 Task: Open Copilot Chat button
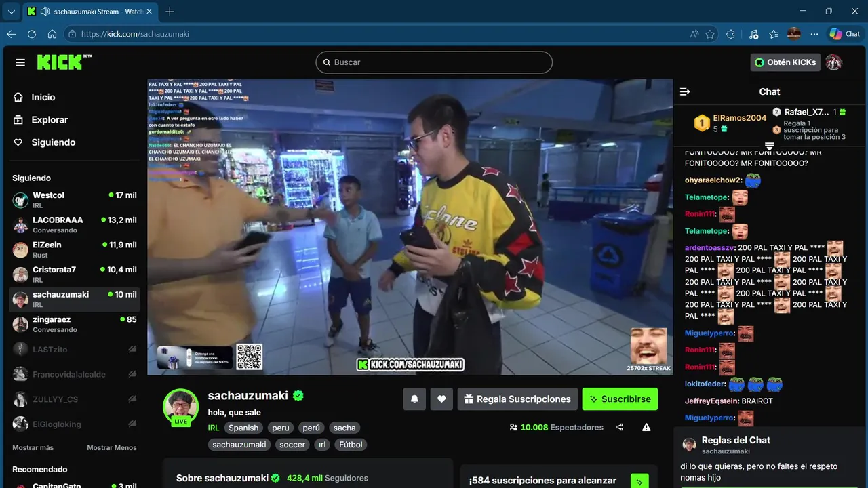coord(845,34)
